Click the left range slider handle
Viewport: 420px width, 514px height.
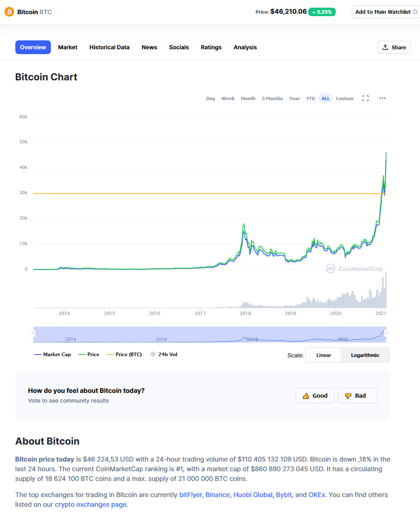pos(33,333)
